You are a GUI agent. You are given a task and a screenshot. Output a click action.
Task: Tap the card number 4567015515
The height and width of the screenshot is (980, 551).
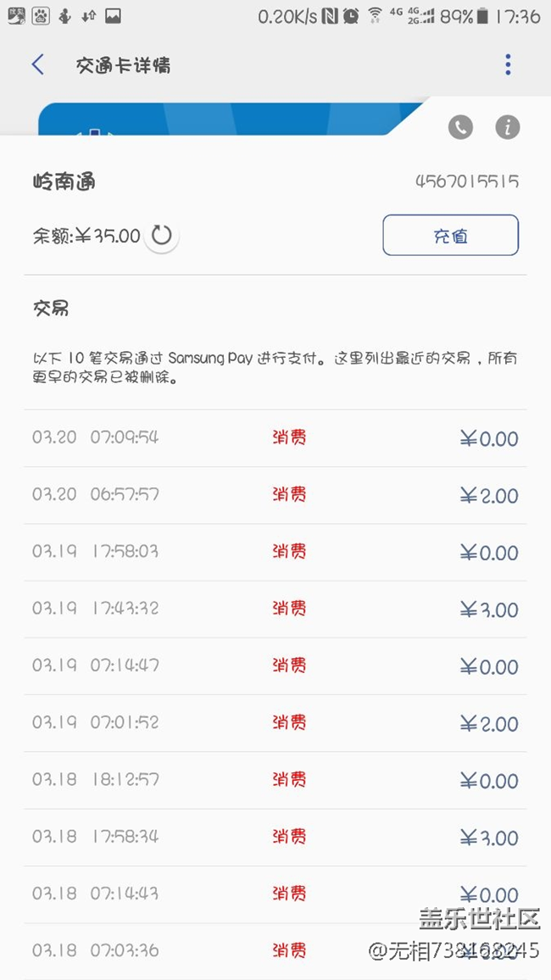[x=469, y=181]
